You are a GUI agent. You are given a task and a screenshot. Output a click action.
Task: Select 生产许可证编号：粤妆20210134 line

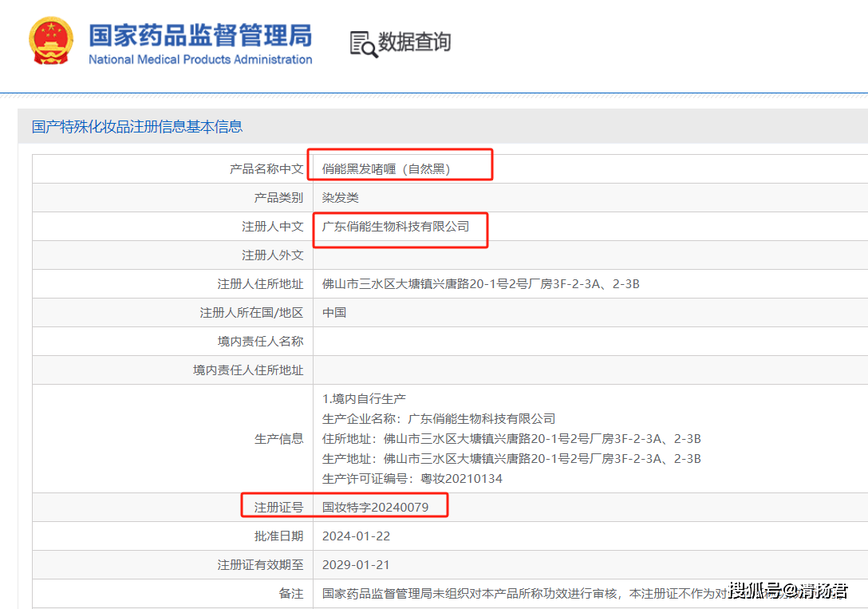pos(412,478)
